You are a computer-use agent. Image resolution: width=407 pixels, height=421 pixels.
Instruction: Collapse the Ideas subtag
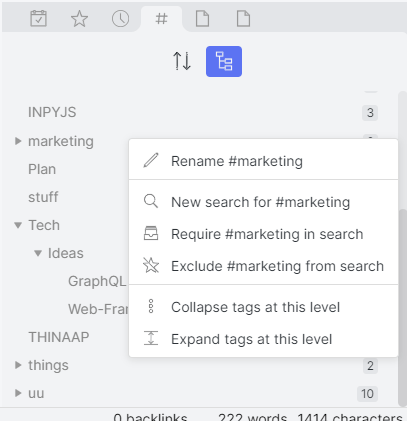(38, 253)
